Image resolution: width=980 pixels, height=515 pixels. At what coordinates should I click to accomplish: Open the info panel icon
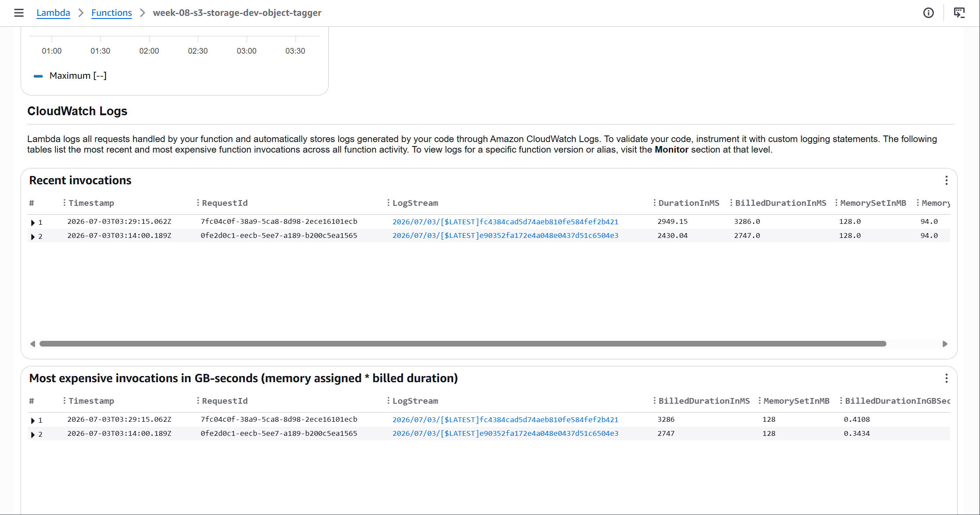pyautogui.click(x=929, y=13)
